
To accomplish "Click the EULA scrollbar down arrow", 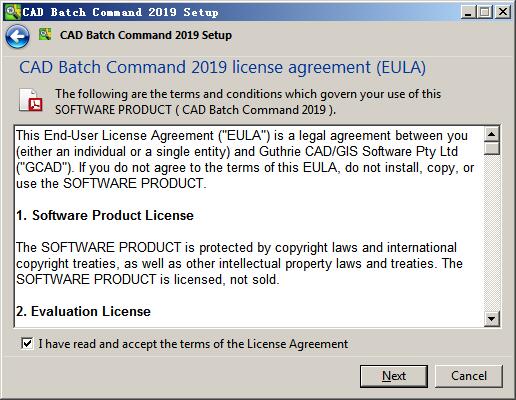I will click(492, 319).
